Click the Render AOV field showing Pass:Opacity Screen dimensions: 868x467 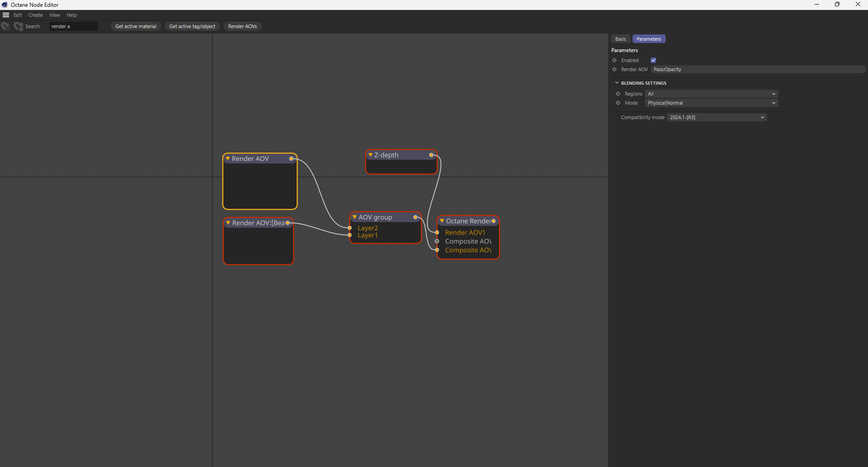[x=758, y=69]
